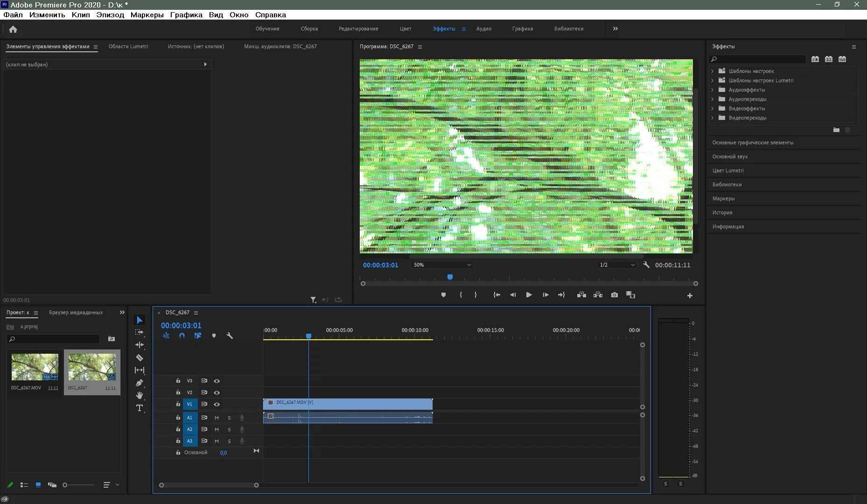Viewport: 867px width, 504px height.
Task: Open the 50% zoom level dropdown
Action: (441, 265)
